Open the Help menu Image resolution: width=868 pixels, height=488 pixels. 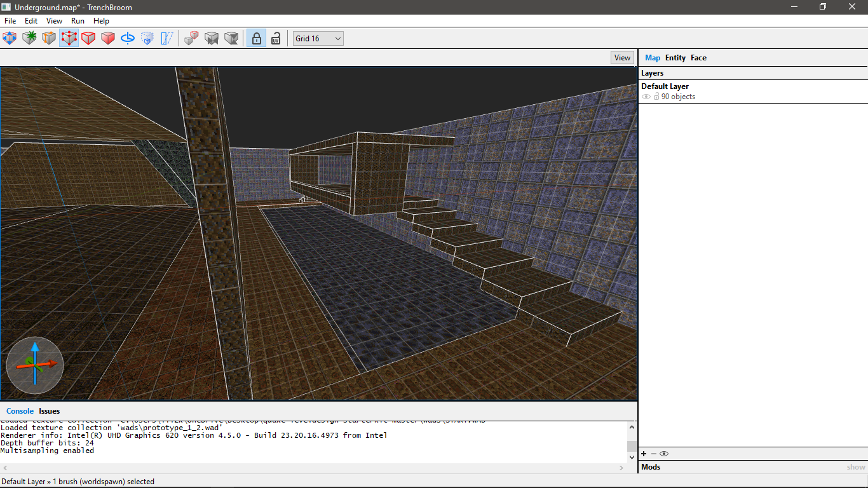[x=102, y=21]
